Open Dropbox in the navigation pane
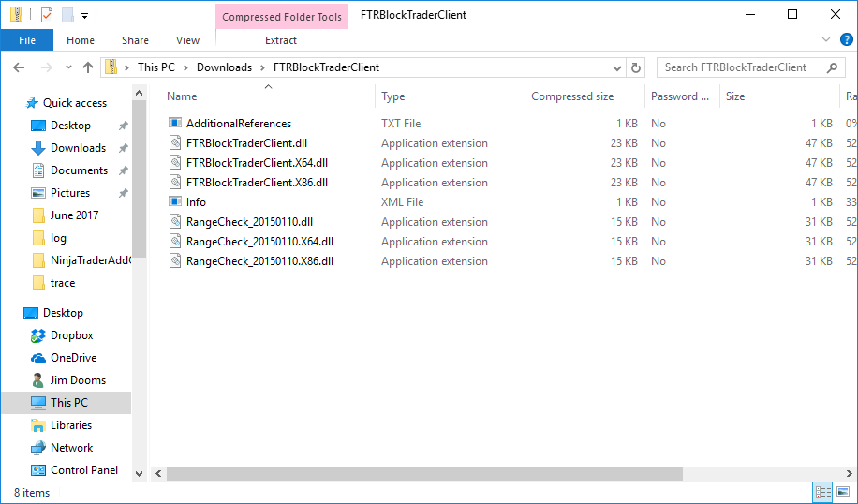Image resolution: width=858 pixels, height=504 pixels. 72,334
